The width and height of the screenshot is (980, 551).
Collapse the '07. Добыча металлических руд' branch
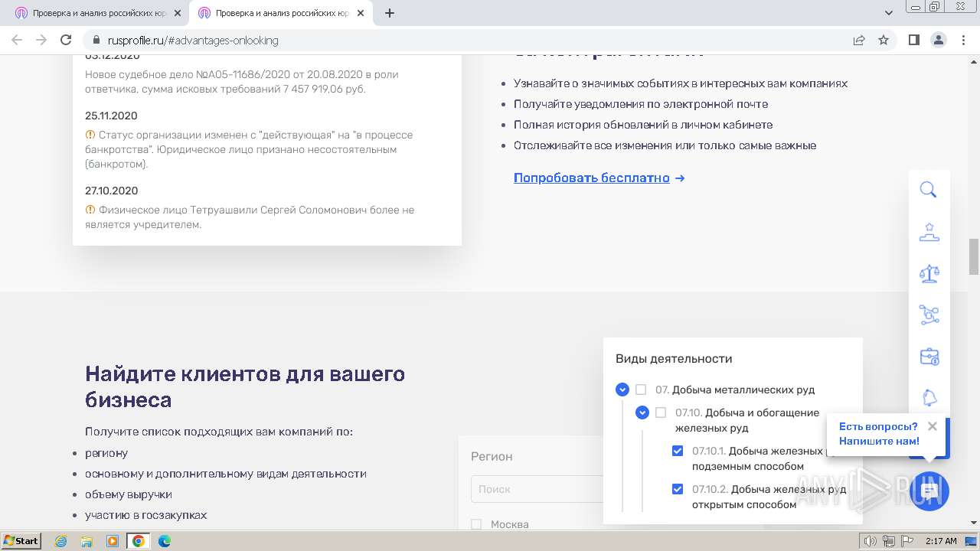click(x=622, y=390)
